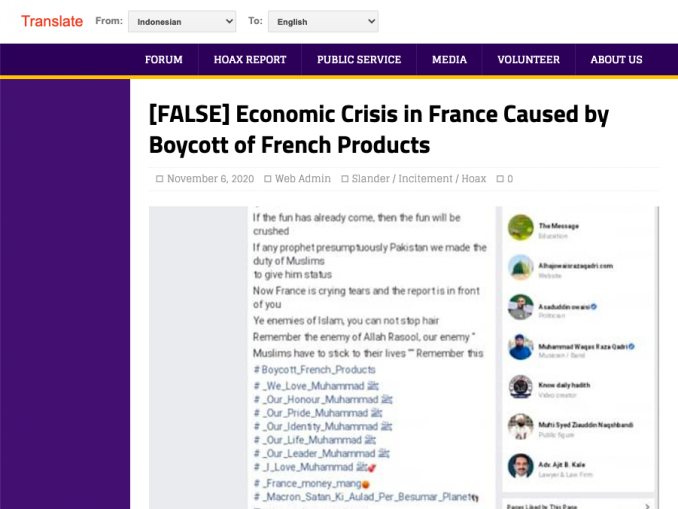Open Adv. Ajit B. Kale profile avatar
The height and width of the screenshot is (509, 678).
521,466
